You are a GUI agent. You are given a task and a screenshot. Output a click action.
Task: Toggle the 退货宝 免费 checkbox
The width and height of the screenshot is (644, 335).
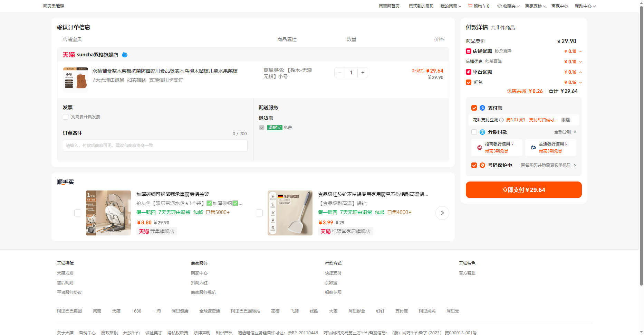[262, 128]
